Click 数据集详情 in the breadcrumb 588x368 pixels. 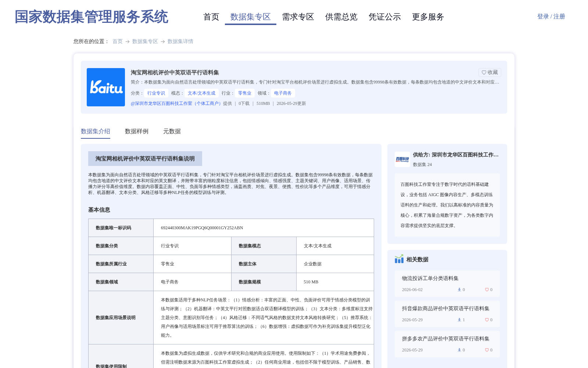180,41
